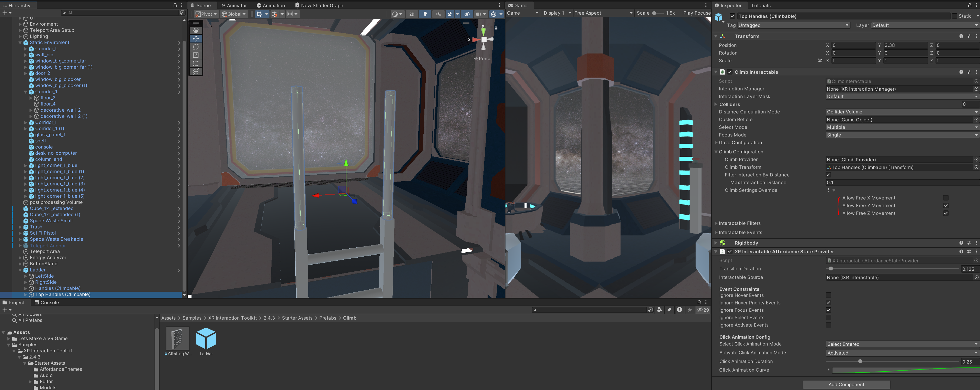Select the Rotate tool in Scene toolbar
980x390 pixels.
tap(196, 47)
